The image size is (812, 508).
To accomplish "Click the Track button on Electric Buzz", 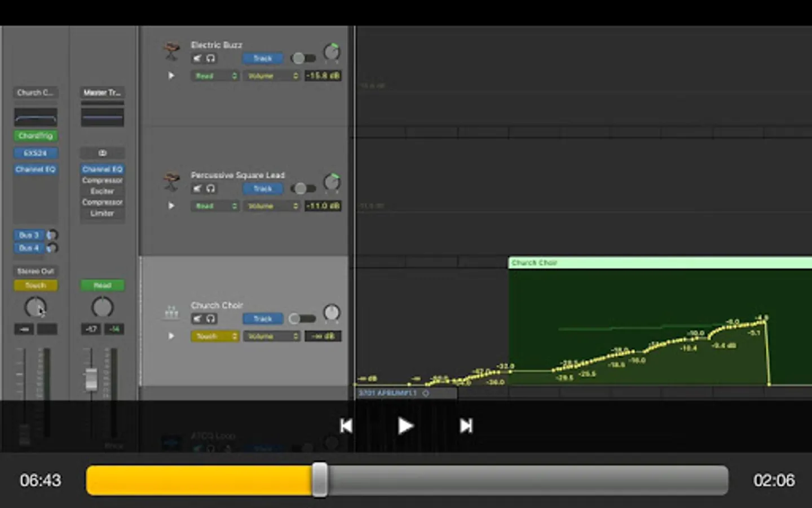I will 263,58.
